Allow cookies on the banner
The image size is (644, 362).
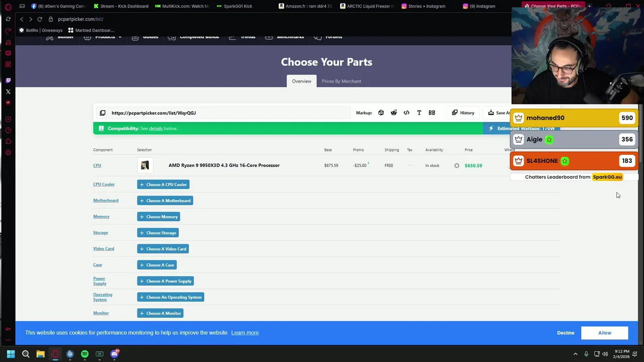coord(605,333)
